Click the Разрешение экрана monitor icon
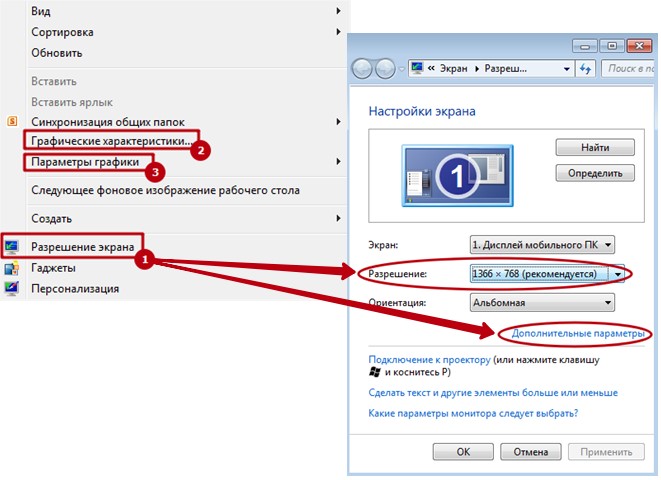661x480 pixels. 11,247
